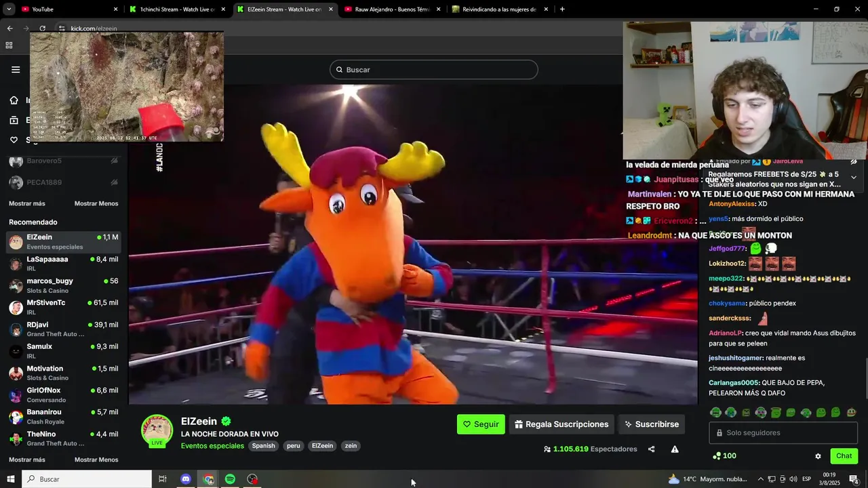
Task: View site information icon in address bar
Action: (x=61, y=28)
